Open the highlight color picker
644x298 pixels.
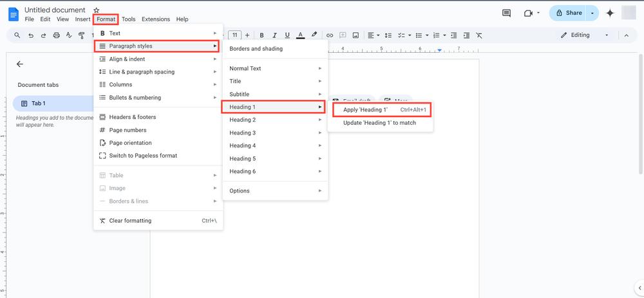314,35
